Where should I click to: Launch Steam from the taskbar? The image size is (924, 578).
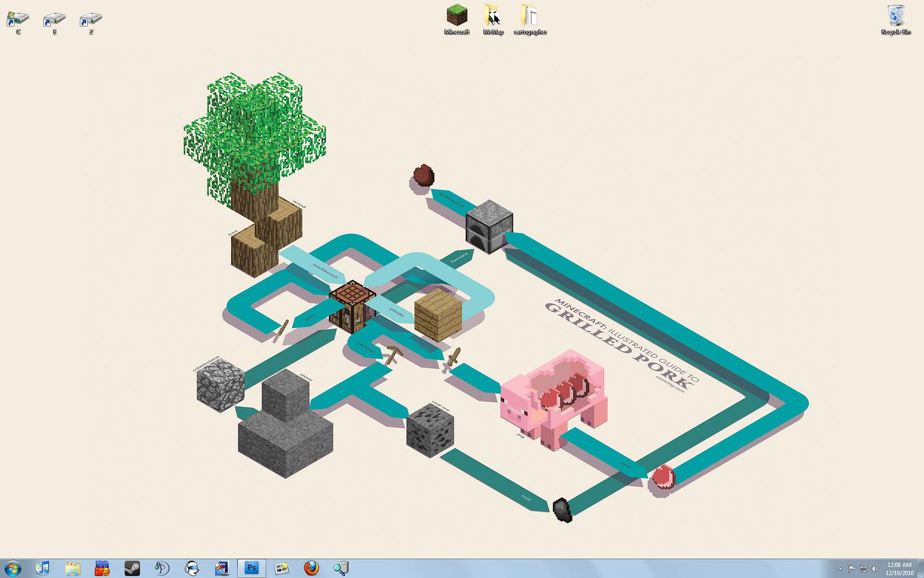coord(132,568)
